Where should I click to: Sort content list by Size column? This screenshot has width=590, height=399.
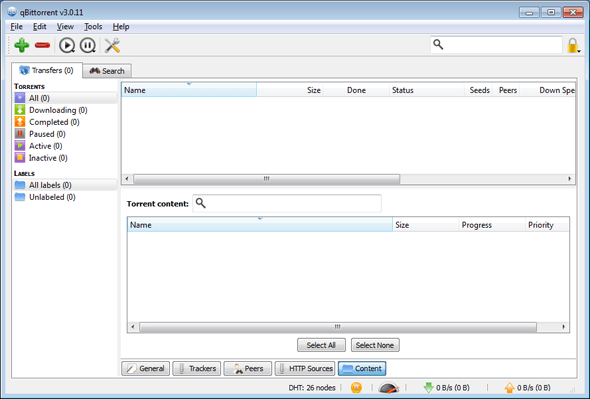[426, 225]
